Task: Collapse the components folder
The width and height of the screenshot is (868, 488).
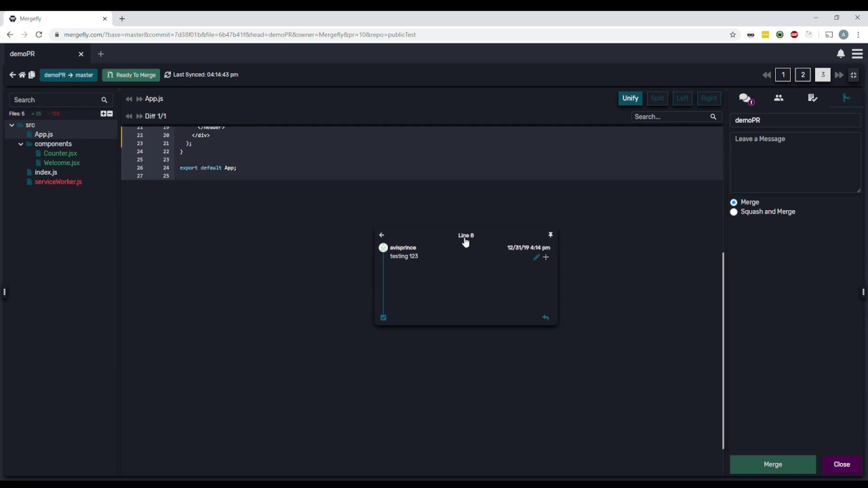Action: click(20, 144)
